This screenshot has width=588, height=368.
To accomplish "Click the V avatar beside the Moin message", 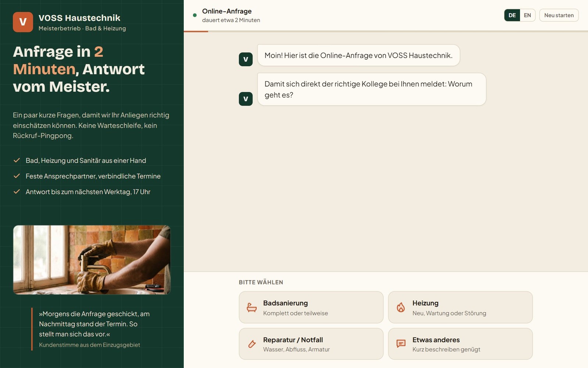I will click(246, 59).
